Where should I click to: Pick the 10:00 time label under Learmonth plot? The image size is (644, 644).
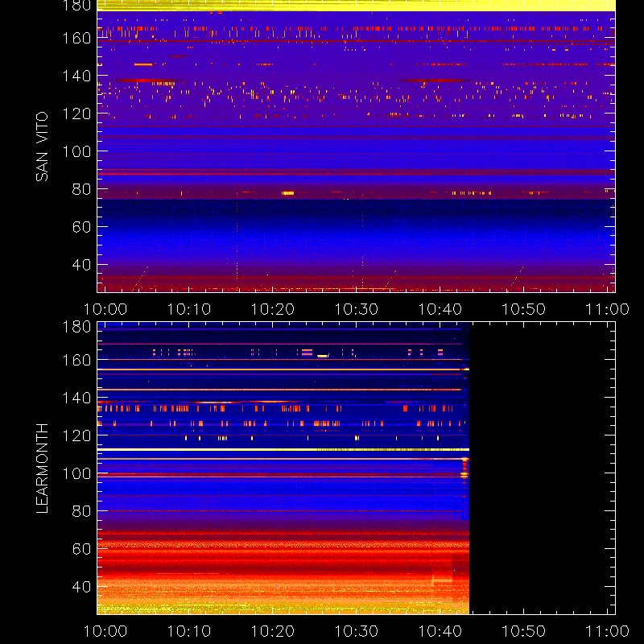pos(105,631)
